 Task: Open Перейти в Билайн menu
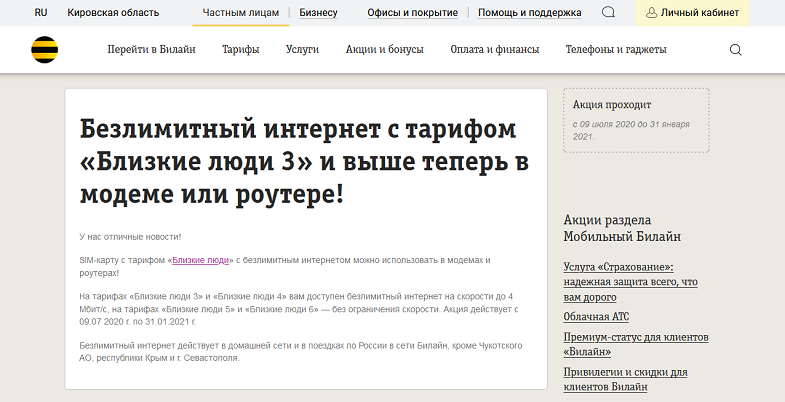point(151,50)
